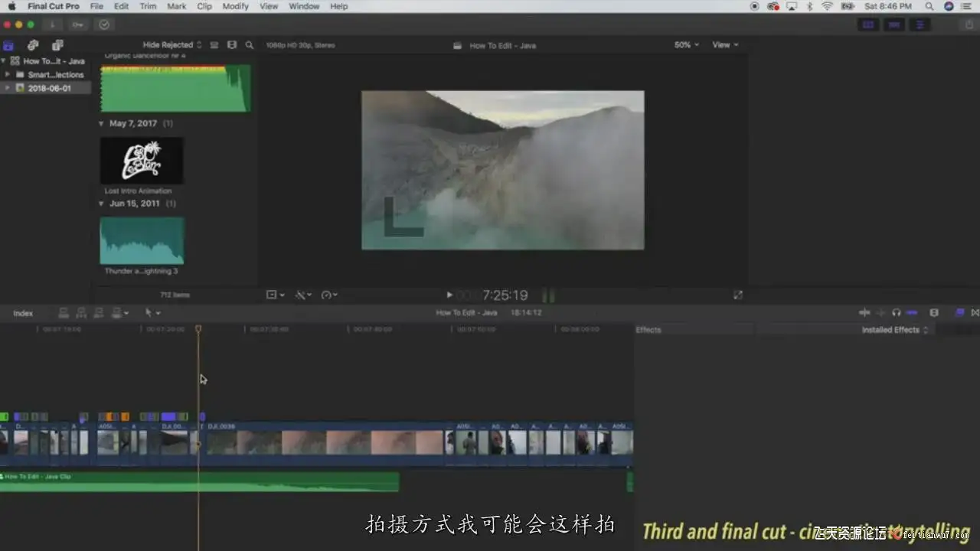Open the Trim menu
Screen dimensions: 980x551
point(148,6)
